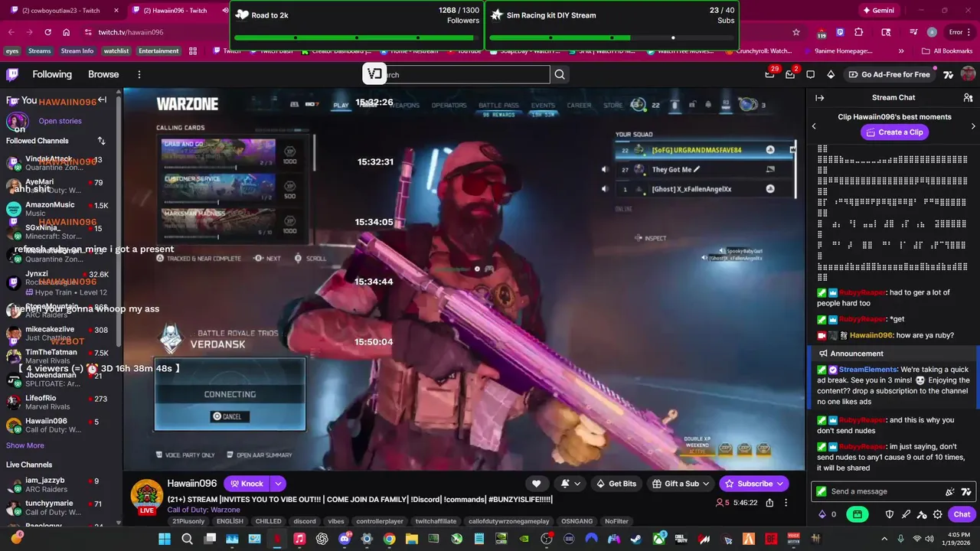Viewport: 980px width, 551px height.
Task: Open Call of Duty: Warzone category link
Action: pyautogui.click(x=204, y=510)
